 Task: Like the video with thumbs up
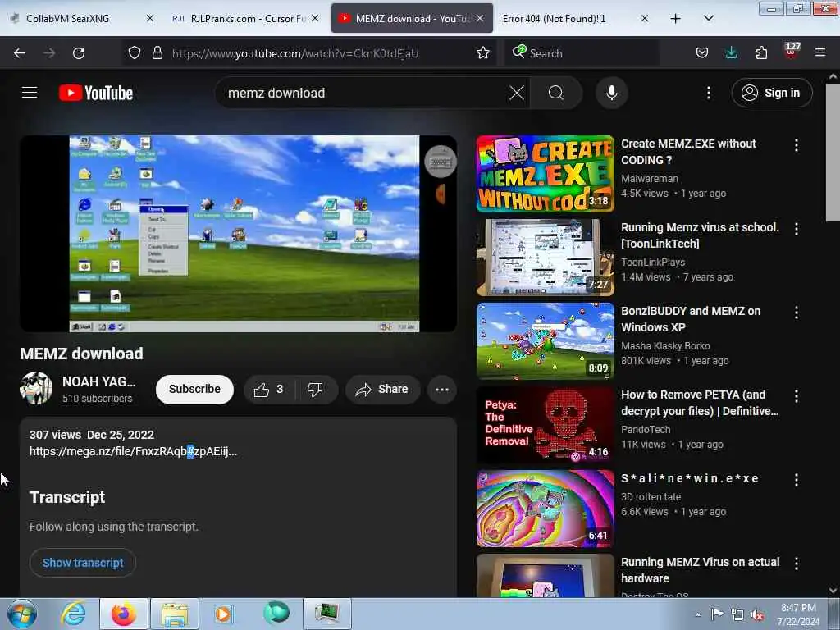pyautogui.click(x=269, y=390)
